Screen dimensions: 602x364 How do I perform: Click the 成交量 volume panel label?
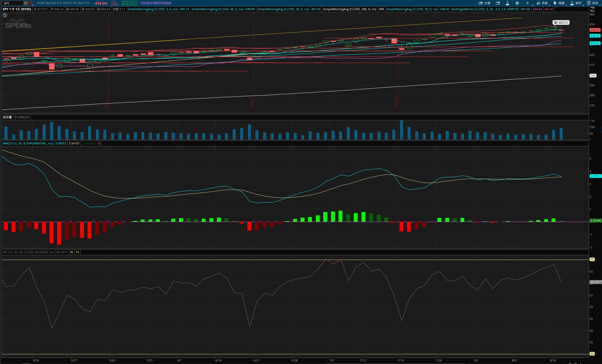pos(7,117)
